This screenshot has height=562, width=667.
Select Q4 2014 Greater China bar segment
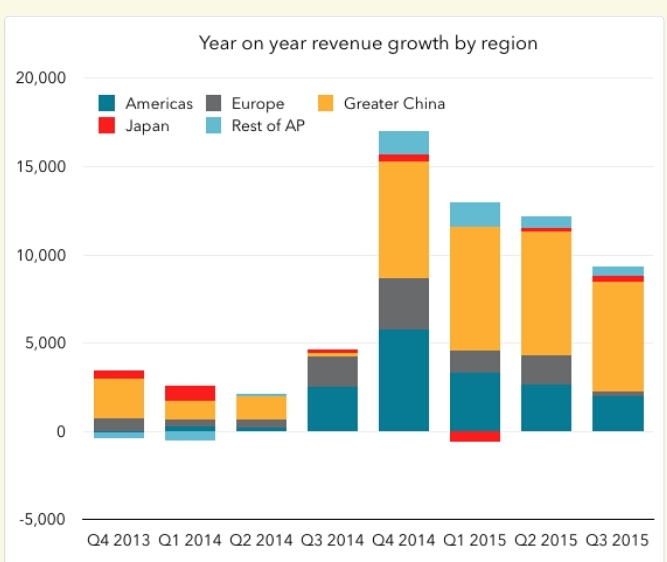click(x=404, y=220)
